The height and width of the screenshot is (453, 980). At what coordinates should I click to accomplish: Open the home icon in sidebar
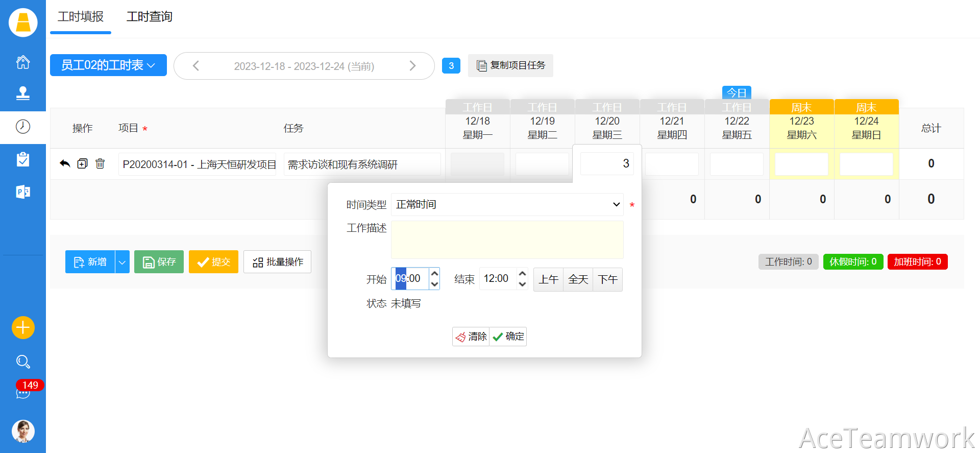coord(23,62)
